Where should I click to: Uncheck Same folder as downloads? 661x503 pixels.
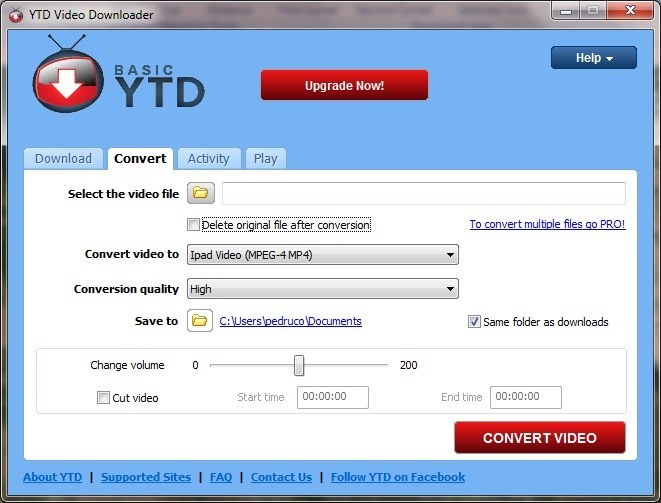tap(474, 322)
